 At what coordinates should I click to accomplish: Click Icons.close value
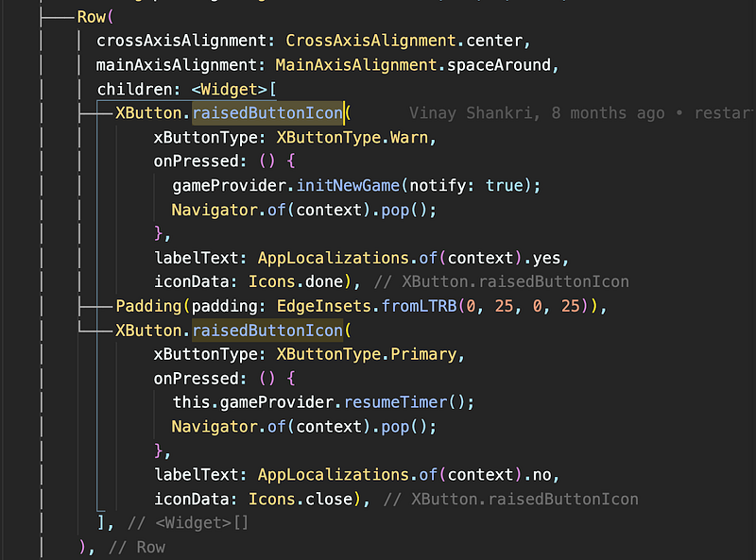[x=301, y=499]
